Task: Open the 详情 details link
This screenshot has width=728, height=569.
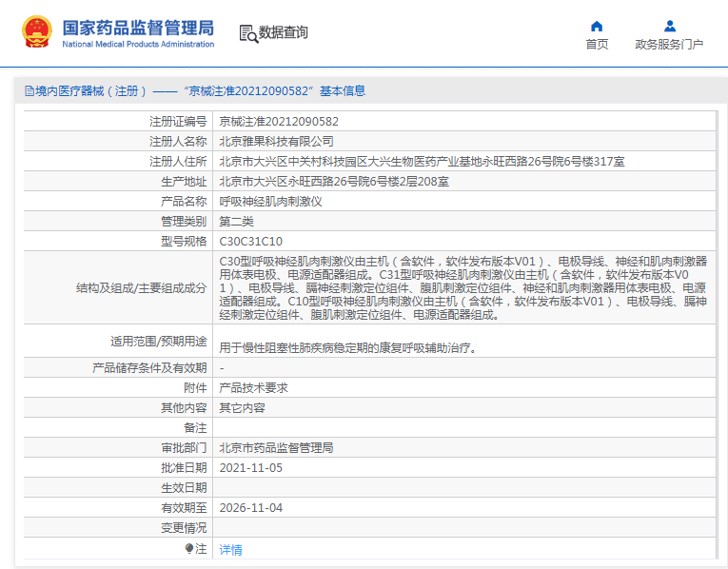Action: point(230,550)
